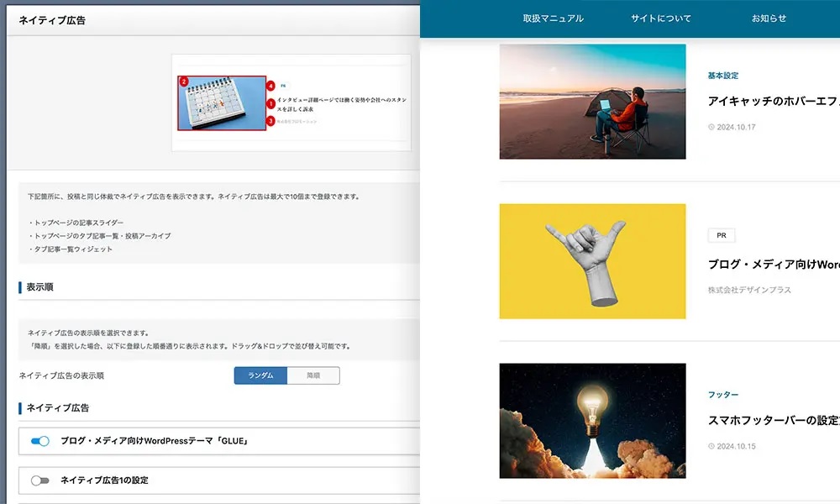Click clock icon next to 2024.10.15 date
This screenshot has width=840, height=504.
pos(711,446)
